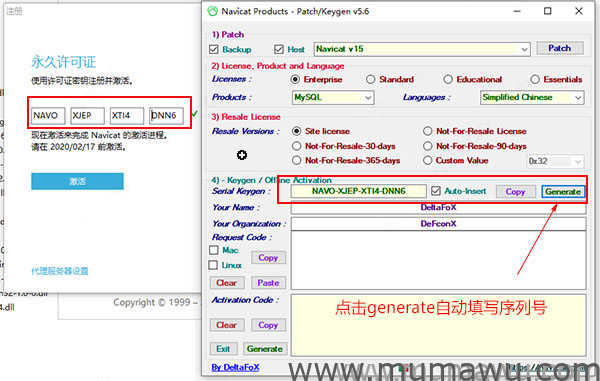
Task: Click the XTI4 key field in registration window
Action: tap(127, 116)
